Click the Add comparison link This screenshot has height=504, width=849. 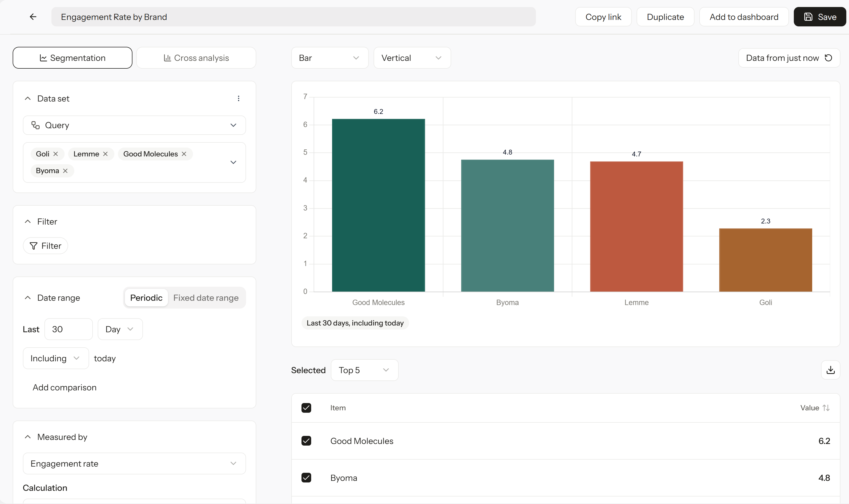pyautogui.click(x=65, y=387)
